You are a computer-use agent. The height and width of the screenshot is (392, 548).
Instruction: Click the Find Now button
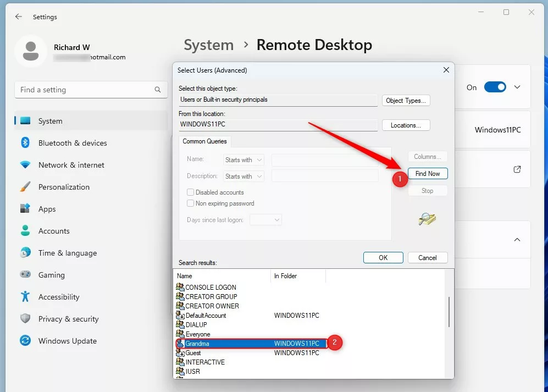(x=428, y=173)
